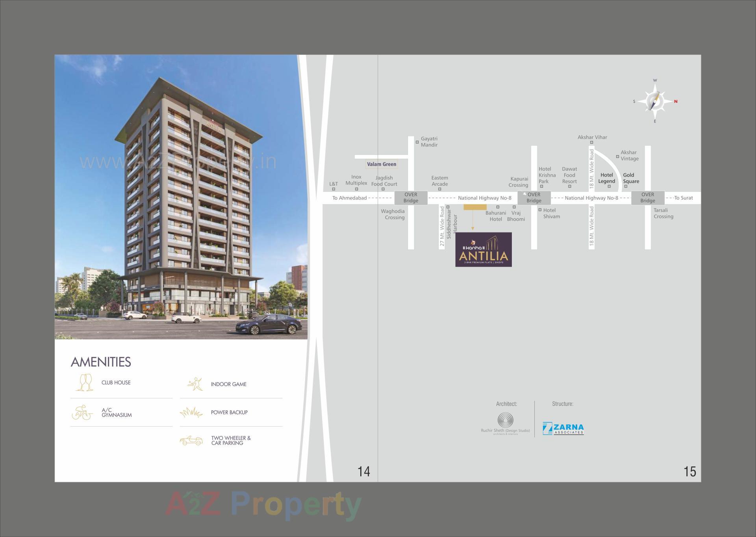Click the Kanha Antilia project logo on map
The image size is (756, 537).
[x=484, y=249]
